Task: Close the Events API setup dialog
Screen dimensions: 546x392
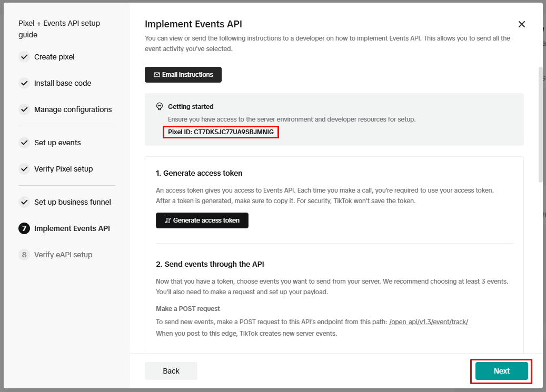Action: [522, 24]
